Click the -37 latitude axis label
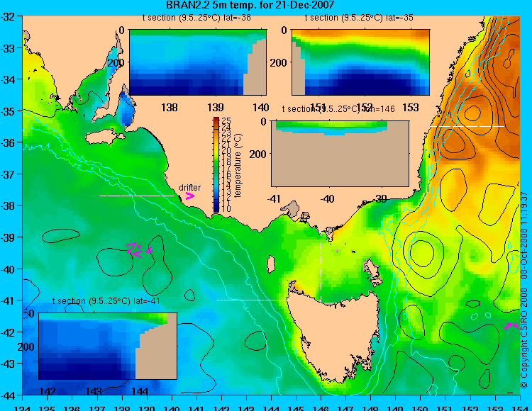This screenshot has width=532, height=411. (x=8, y=174)
